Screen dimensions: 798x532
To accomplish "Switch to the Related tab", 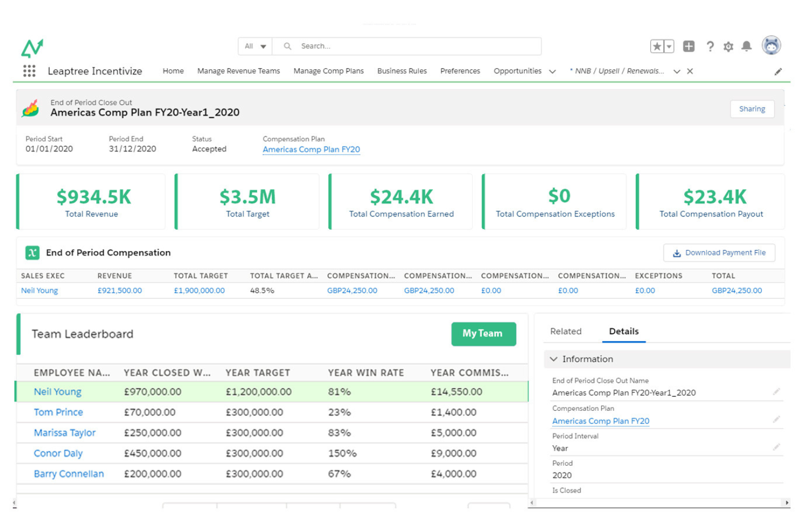I will click(x=566, y=331).
